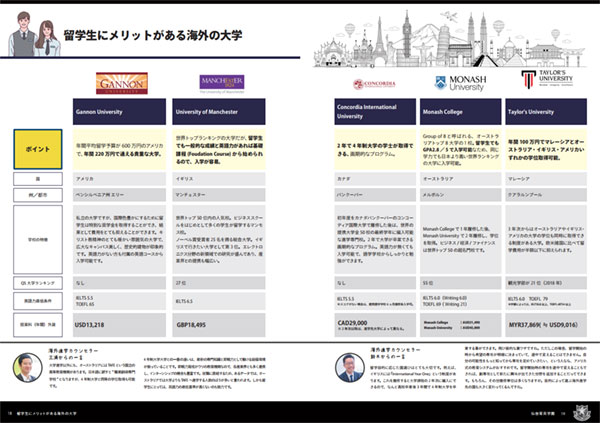
Task: Select the GBP18,495 tuition cell
Action: pos(218,325)
